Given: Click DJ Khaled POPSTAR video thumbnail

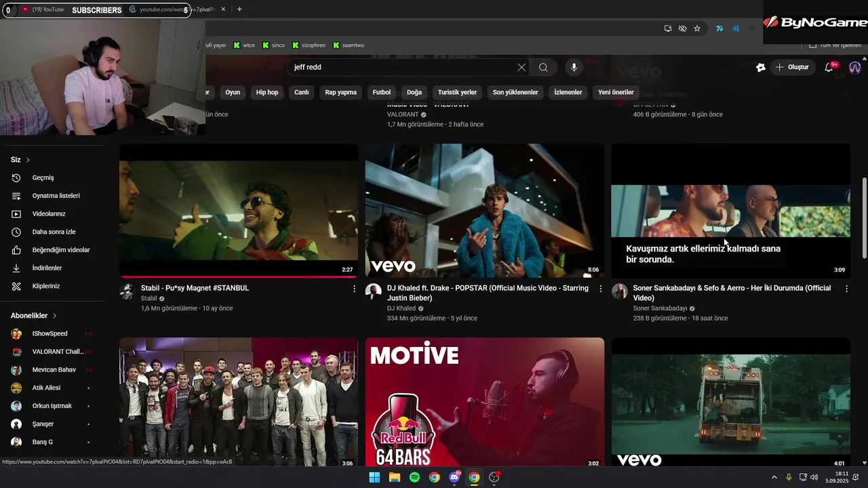Looking at the screenshot, I should pyautogui.click(x=485, y=210).
